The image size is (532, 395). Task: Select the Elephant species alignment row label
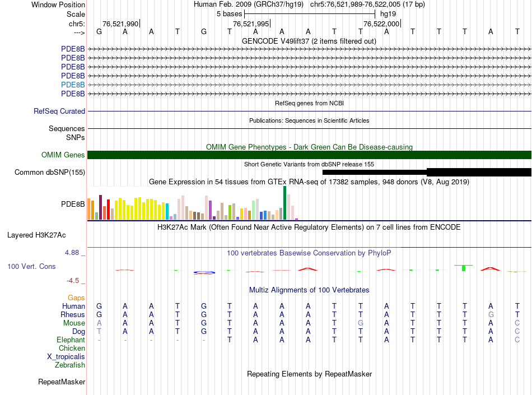pos(71,340)
